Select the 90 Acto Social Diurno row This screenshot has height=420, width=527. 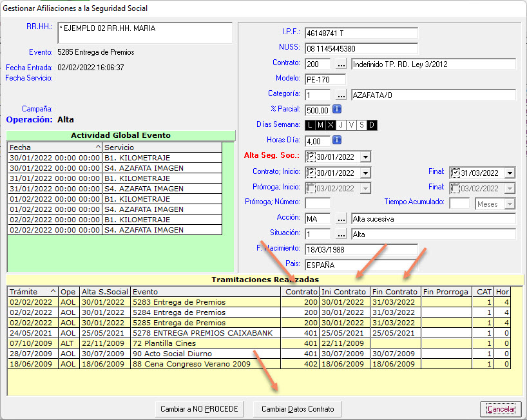pyautogui.click(x=259, y=354)
